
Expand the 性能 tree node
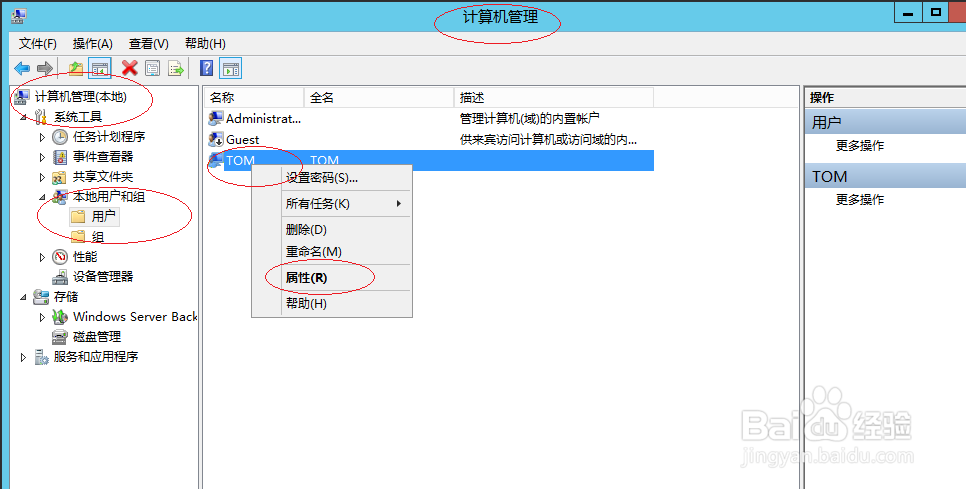tap(43, 257)
